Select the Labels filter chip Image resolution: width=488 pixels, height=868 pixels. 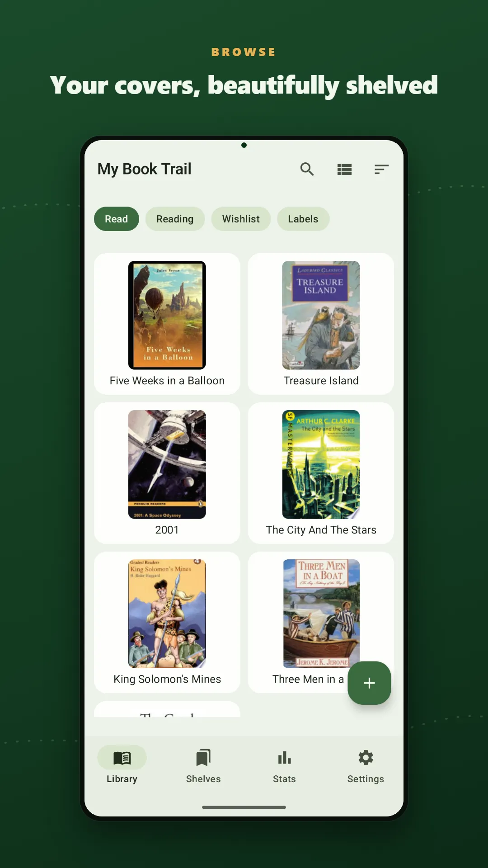(303, 219)
